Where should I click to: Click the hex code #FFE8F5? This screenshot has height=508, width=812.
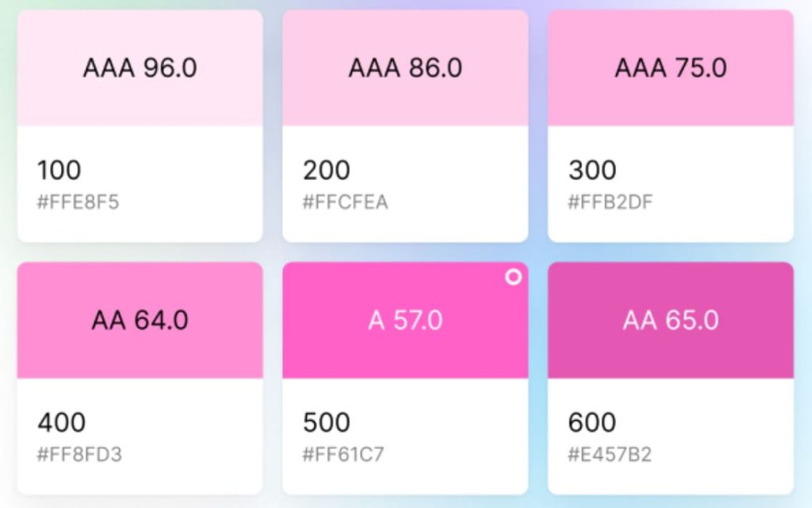(78, 202)
